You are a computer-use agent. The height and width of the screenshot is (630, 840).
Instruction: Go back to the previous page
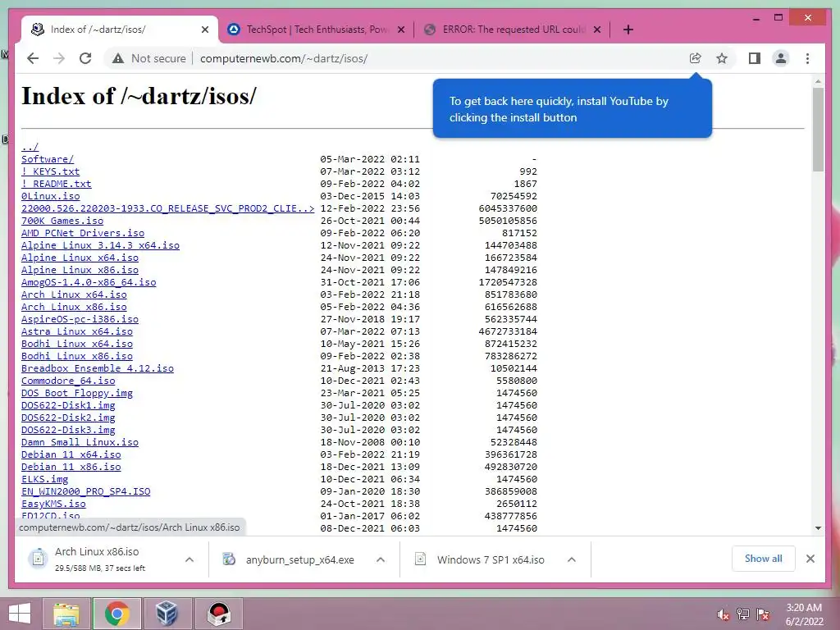33,58
